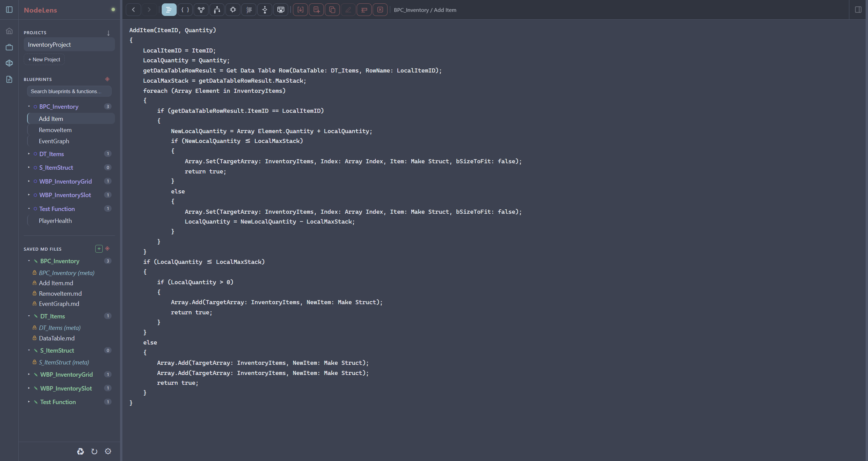Viewport: 868px width, 461px height.
Task: Focus the Search blueprints & functions field
Action: point(69,91)
